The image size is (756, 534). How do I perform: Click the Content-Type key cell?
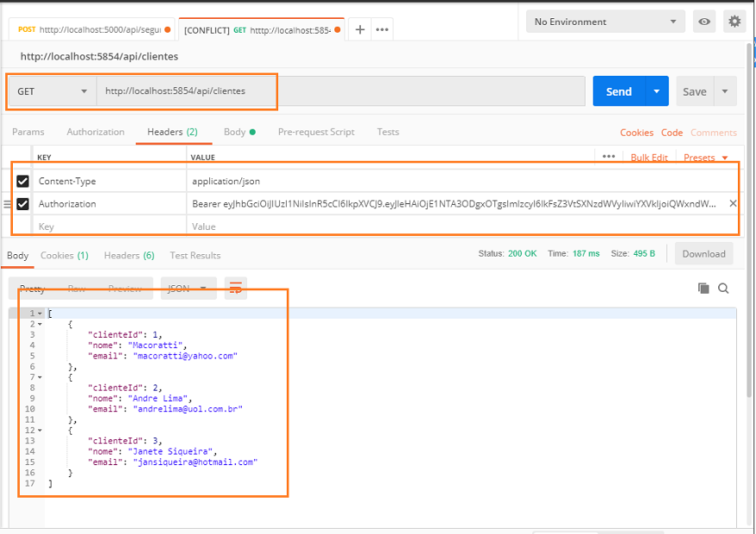pyautogui.click(x=109, y=181)
